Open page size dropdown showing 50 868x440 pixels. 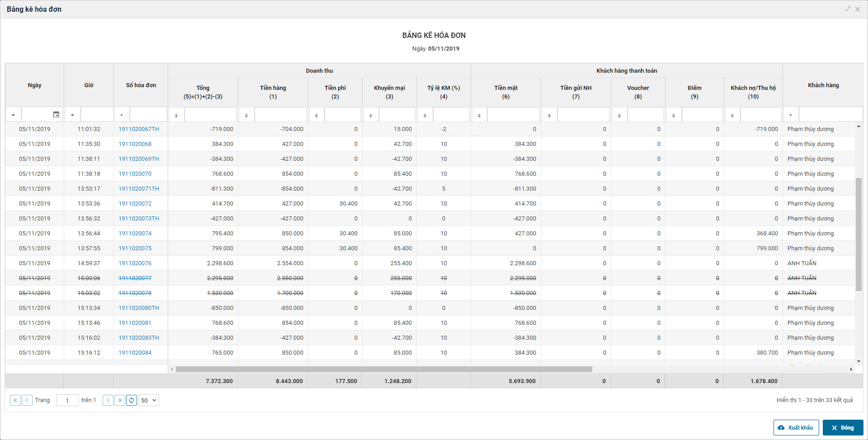point(149,400)
